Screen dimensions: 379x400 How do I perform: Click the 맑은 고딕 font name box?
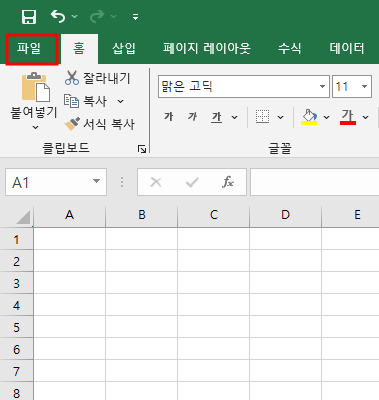coord(238,87)
